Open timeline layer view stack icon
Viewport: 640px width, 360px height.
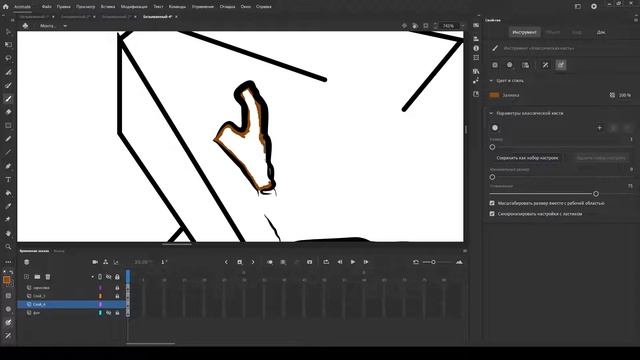pos(27,262)
